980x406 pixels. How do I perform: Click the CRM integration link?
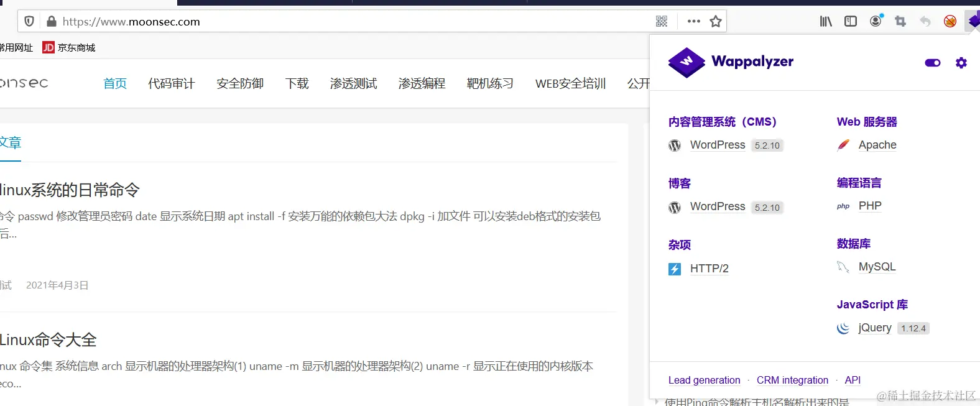[x=792, y=380]
